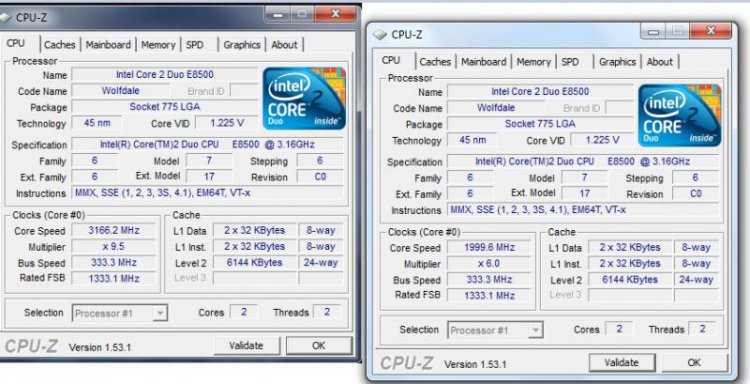The width and height of the screenshot is (750, 384).
Task: Click Level 2 6144 KBytes in right window
Action: [x=630, y=280]
